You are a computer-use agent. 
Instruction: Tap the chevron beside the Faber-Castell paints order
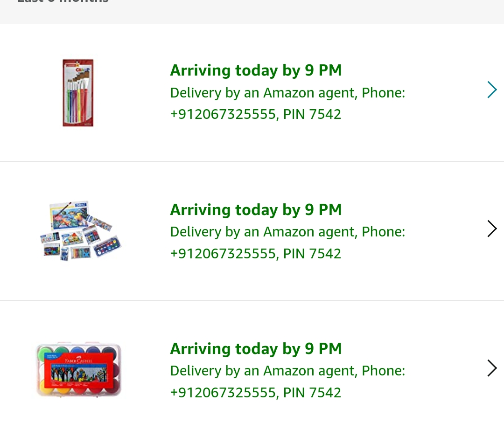coord(492,368)
